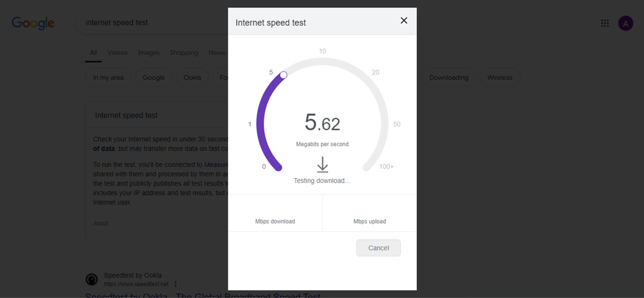Screen dimensions: 644x298
Task: Open the speedtest.net URL link
Action: tap(136, 284)
